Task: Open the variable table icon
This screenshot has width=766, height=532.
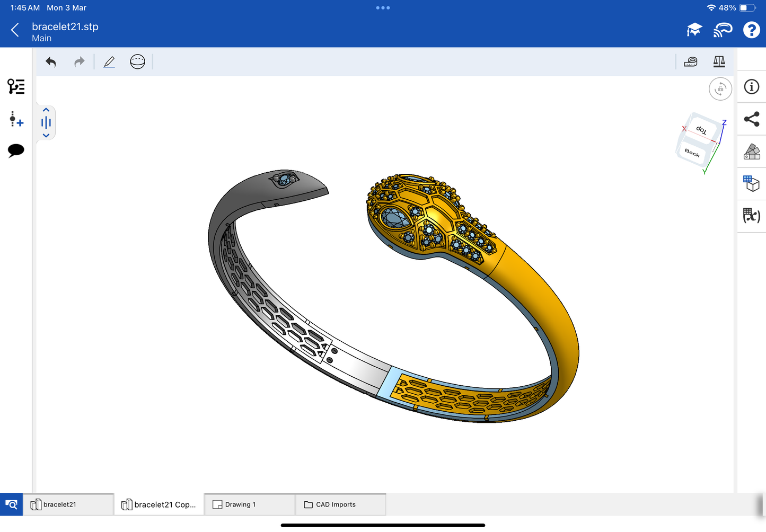Action: [x=751, y=216]
